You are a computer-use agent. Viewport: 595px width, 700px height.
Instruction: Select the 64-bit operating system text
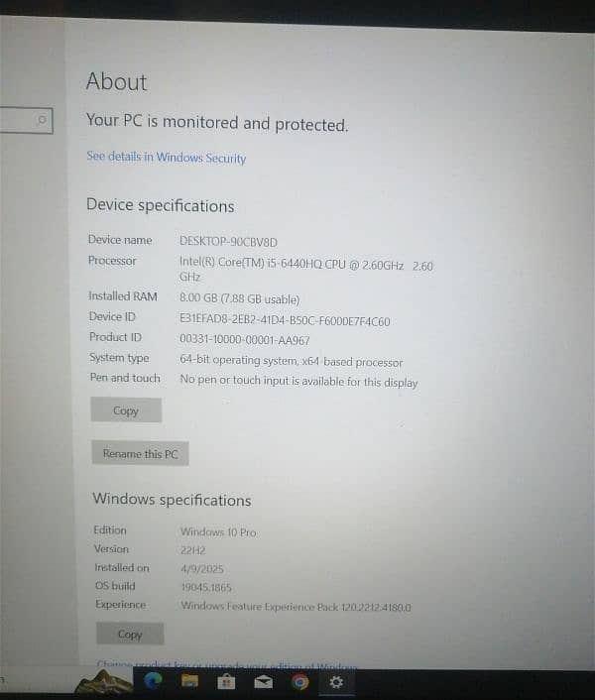[x=291, y=361]
